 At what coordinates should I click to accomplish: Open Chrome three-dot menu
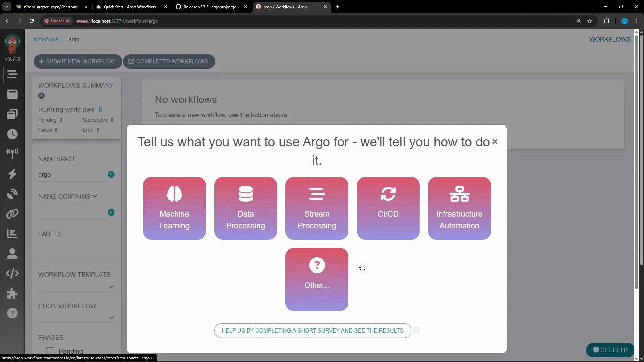tap(637, 21)
